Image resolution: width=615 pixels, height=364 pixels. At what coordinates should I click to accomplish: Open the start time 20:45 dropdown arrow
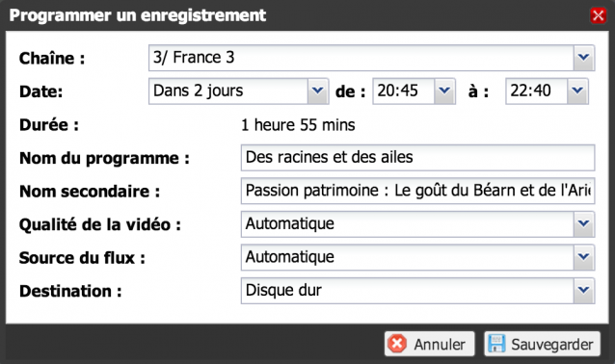(x=444, y=91)
